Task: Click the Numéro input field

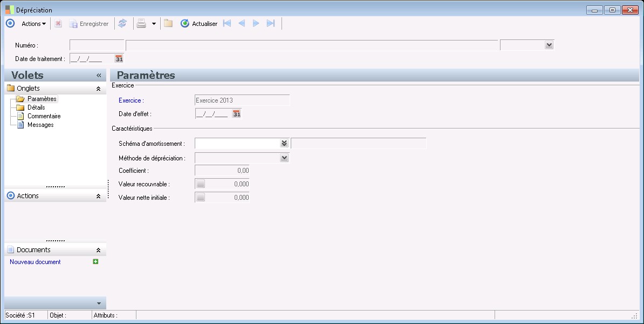Action: tap(97, 45)
